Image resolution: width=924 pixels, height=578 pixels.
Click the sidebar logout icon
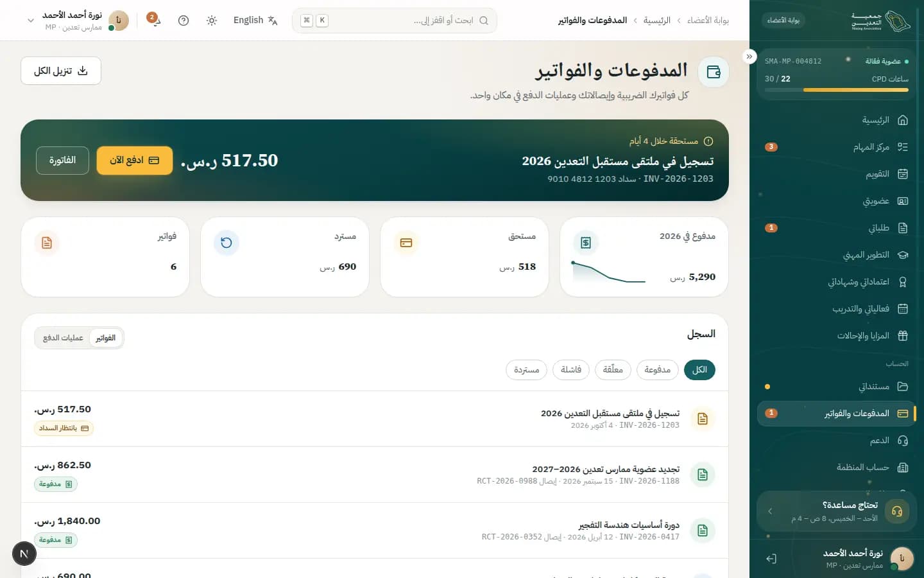tap(771, 559)
